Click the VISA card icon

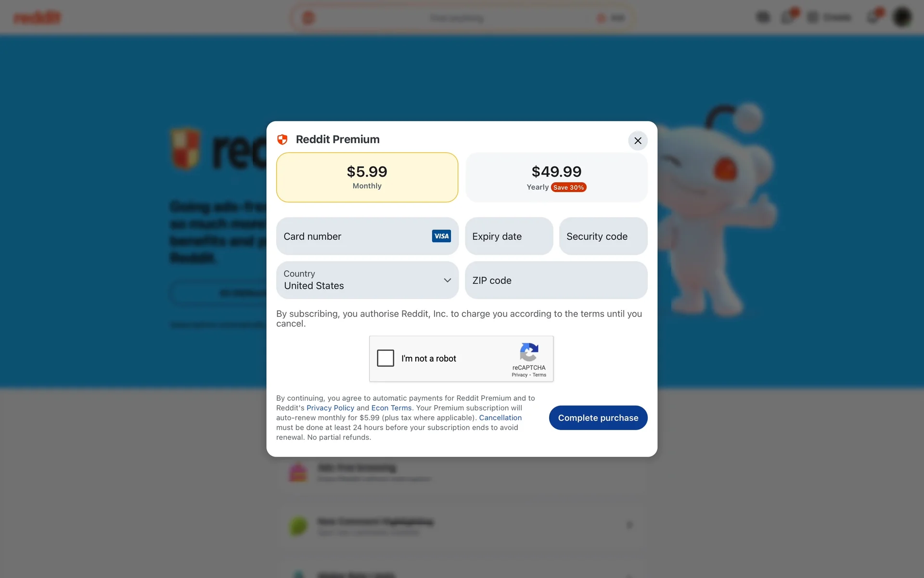(x=441, y=236)
